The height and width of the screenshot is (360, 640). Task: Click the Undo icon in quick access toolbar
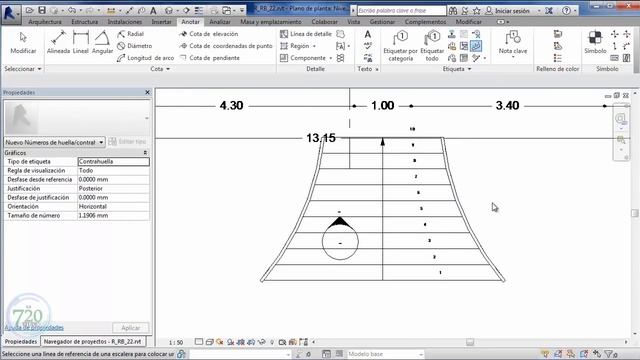(x=72, y=10)
